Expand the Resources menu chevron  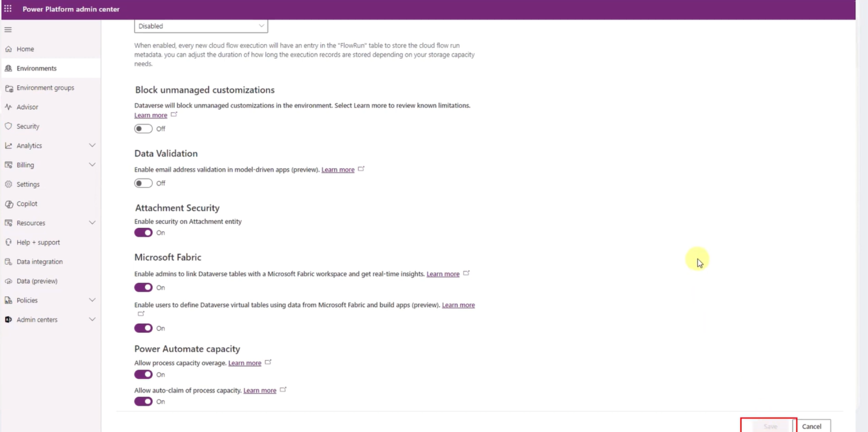[x=92, y=223]
